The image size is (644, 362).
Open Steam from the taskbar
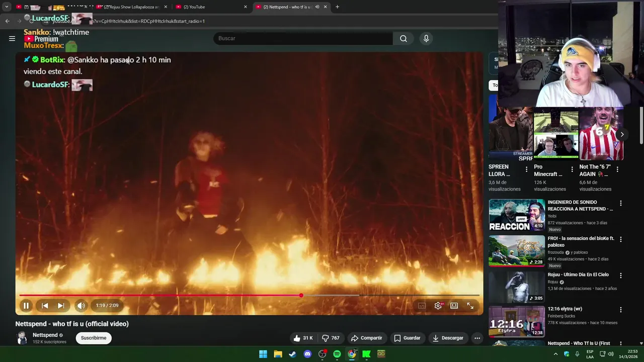[x=292, y=354]
